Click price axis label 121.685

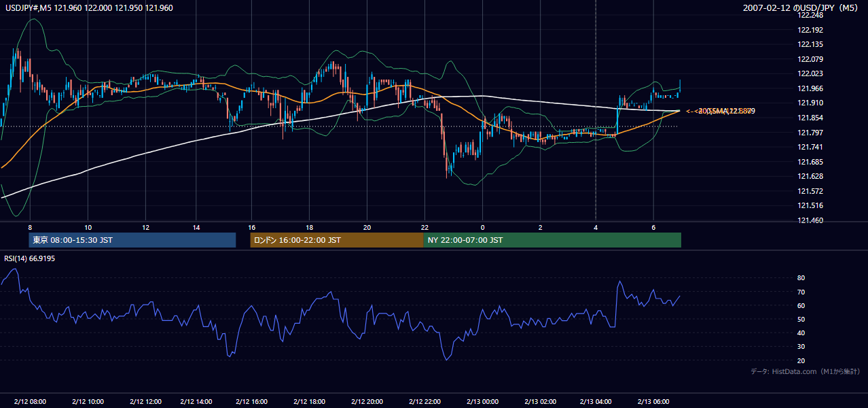click(x=811, y=162)
